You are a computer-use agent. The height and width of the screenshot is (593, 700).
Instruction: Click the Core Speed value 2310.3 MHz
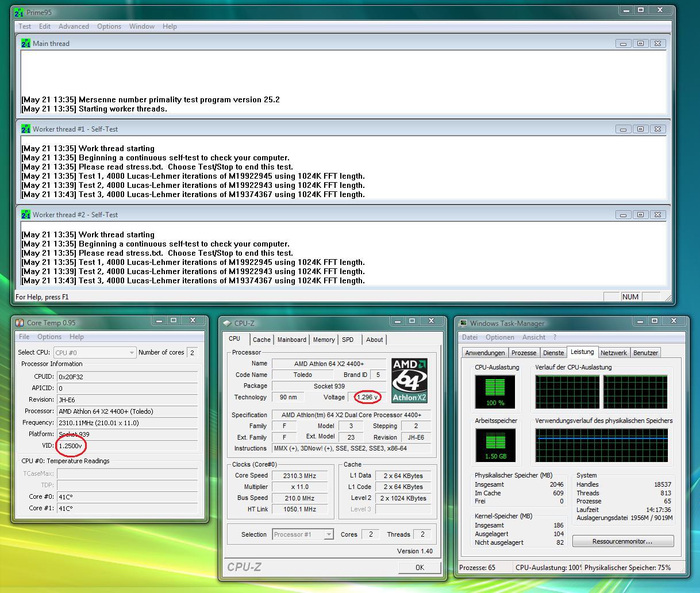(299, 476)
